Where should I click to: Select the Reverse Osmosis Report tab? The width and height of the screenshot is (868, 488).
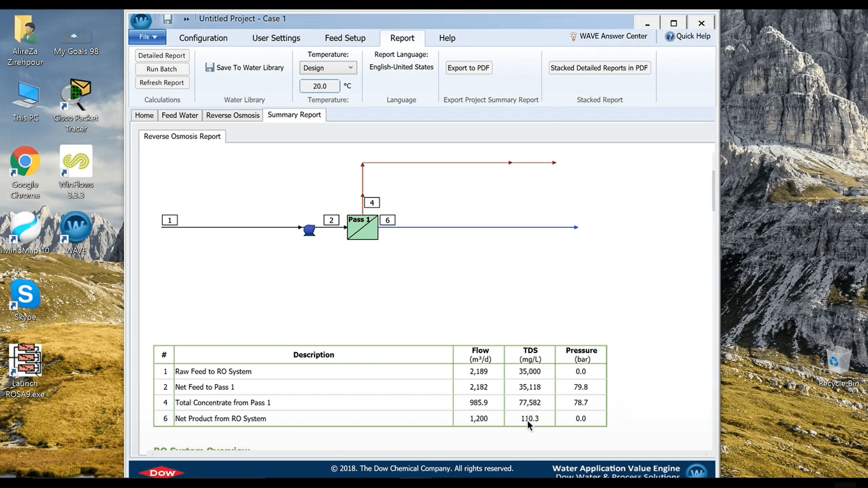pos(182,136)
